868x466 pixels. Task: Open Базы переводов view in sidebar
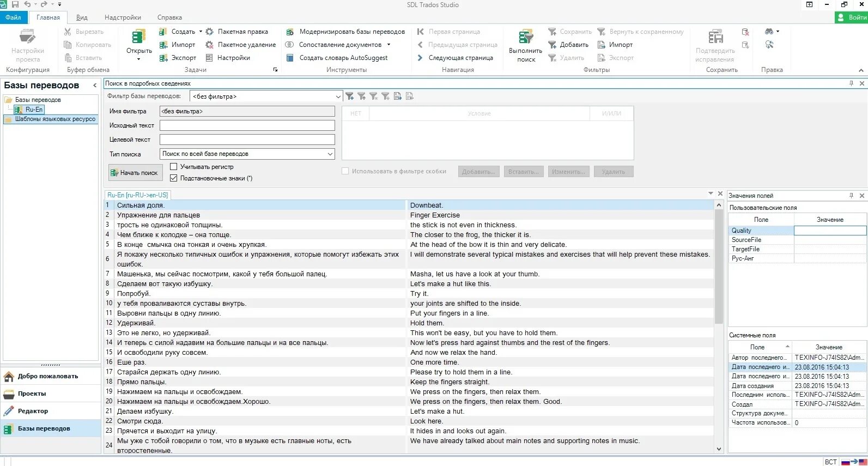click(51, 428)
